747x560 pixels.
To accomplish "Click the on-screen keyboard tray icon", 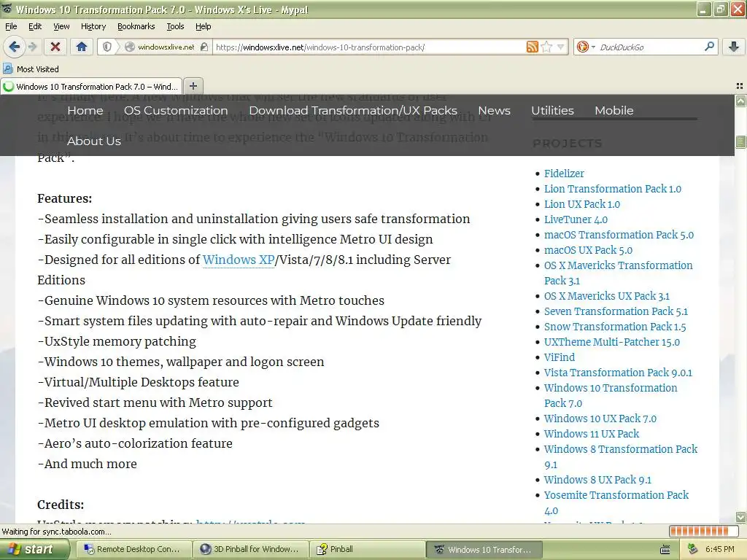I will (x=665, y=550).
